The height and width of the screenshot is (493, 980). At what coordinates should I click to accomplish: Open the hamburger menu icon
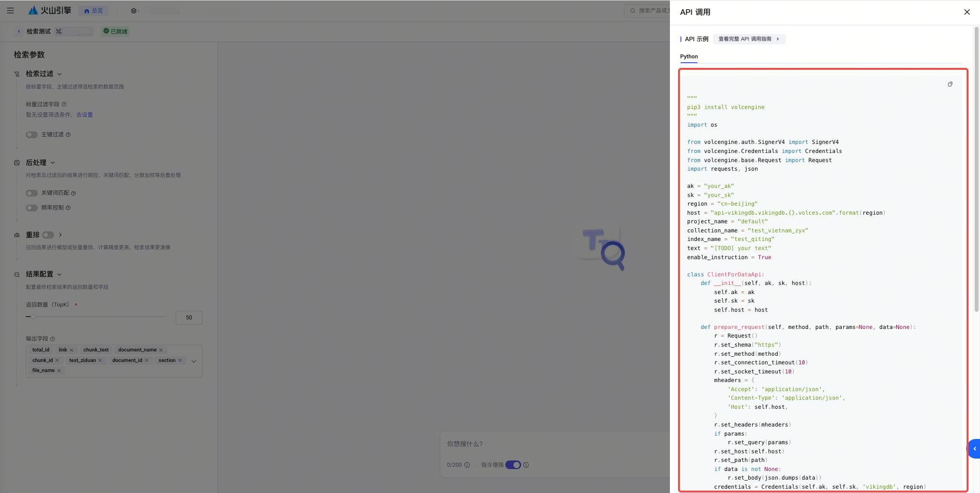[11, 11]
